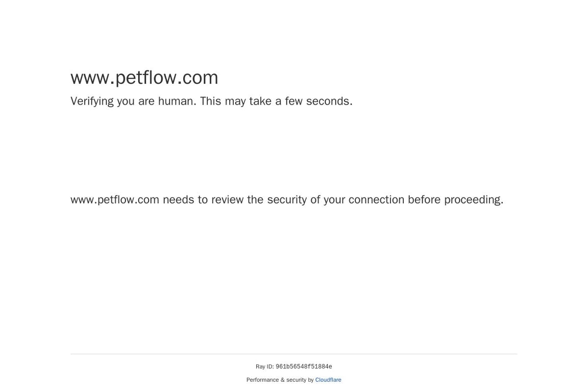The image size is (588, 392).
Task: Click the word "Performance" in the footer
Action: pos(262,380)
